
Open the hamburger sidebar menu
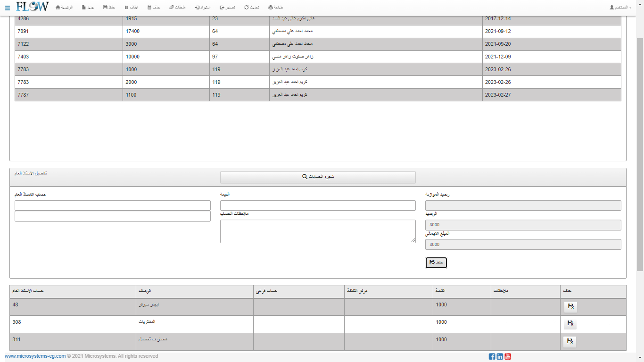click(7, 8)
